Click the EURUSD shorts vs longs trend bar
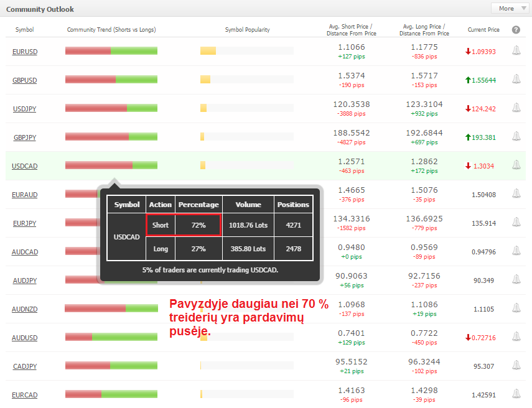Screen dimensions: 532x408 [111, 51]
